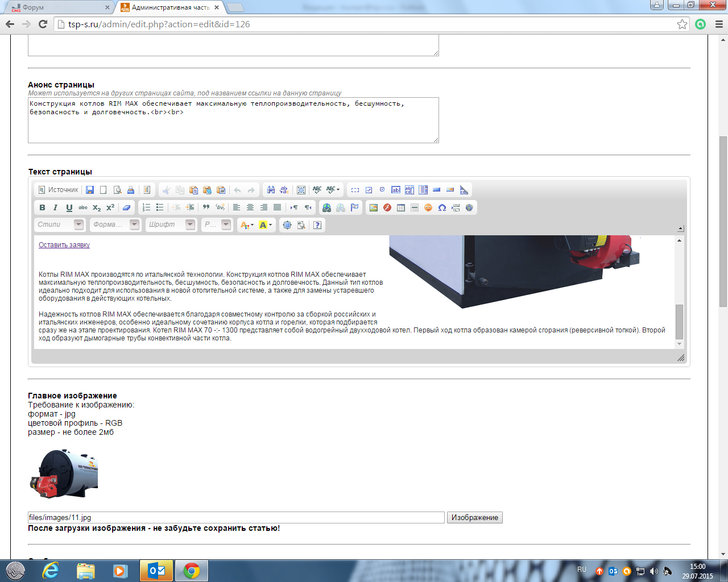Insert a page break
The width and height of the screenshot is (728, 582).
click(x=456, y=207)
